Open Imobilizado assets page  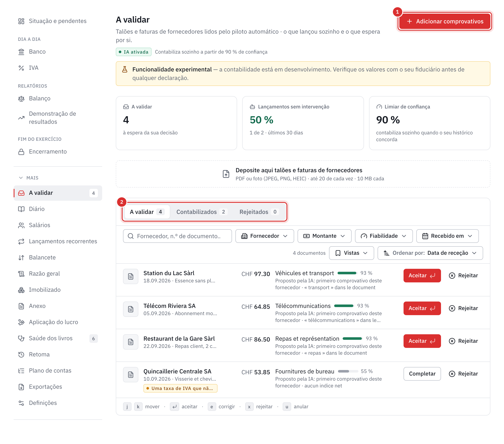click(x=58, y=290)
